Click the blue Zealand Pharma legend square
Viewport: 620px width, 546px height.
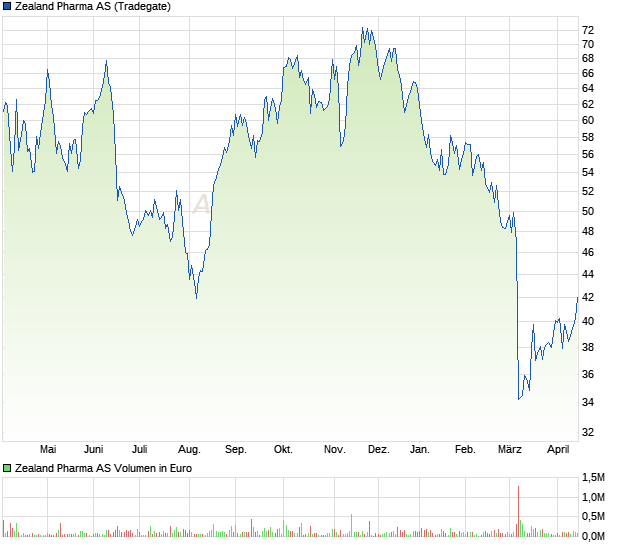point(7,6)
